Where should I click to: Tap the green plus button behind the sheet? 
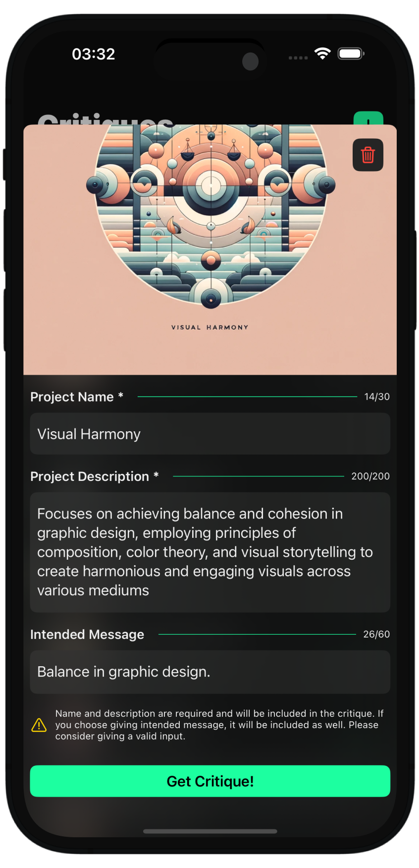click(x=368, y=118)
